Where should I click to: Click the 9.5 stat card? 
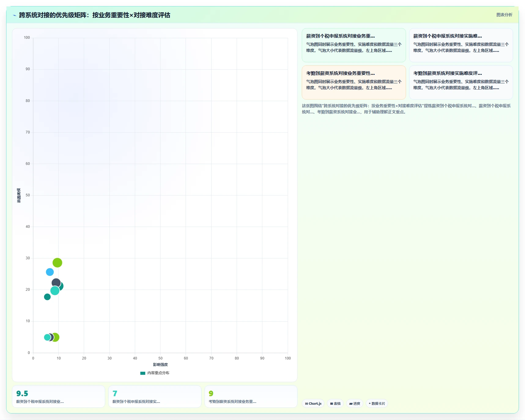(58, 396)
